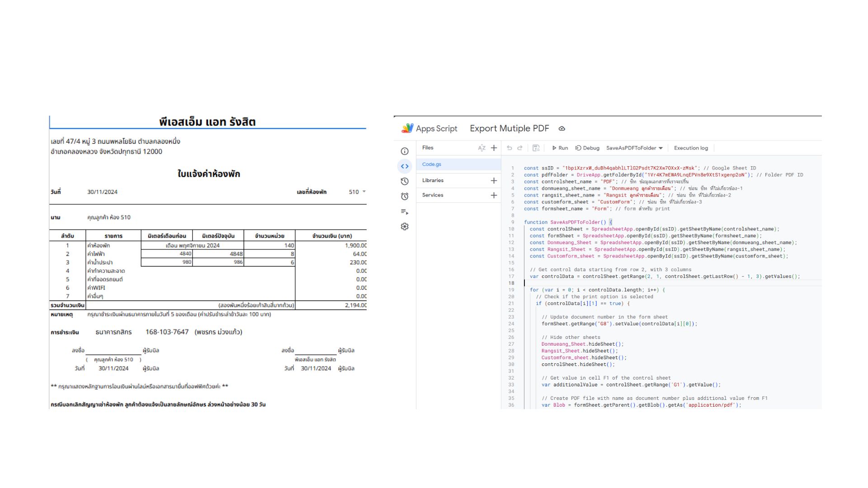The image size is (868, 488).
Task: Open the Execution log
Action: (x=691, y=148)
